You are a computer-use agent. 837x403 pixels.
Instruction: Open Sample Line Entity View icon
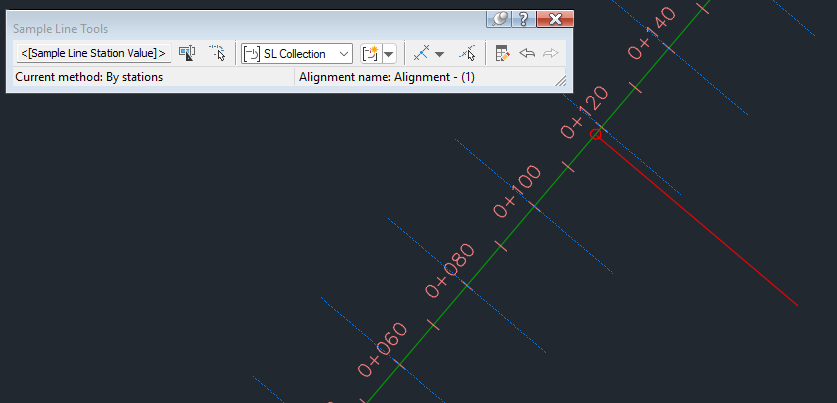tap(502, 53)
